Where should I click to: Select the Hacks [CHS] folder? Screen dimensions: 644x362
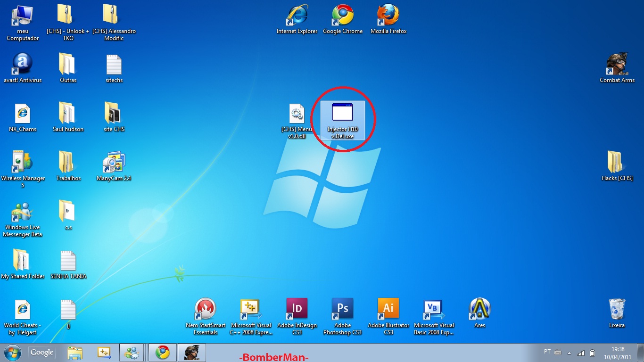pos(617,166)
